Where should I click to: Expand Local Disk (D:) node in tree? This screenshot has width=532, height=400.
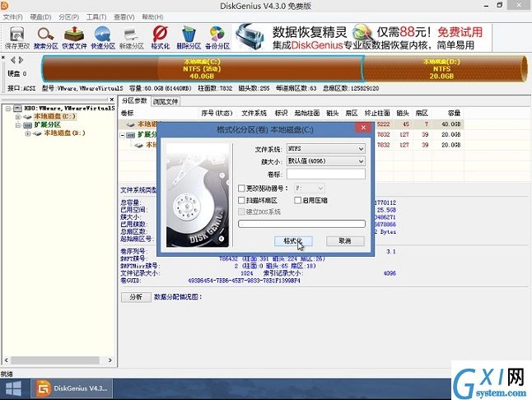(28, 133)
